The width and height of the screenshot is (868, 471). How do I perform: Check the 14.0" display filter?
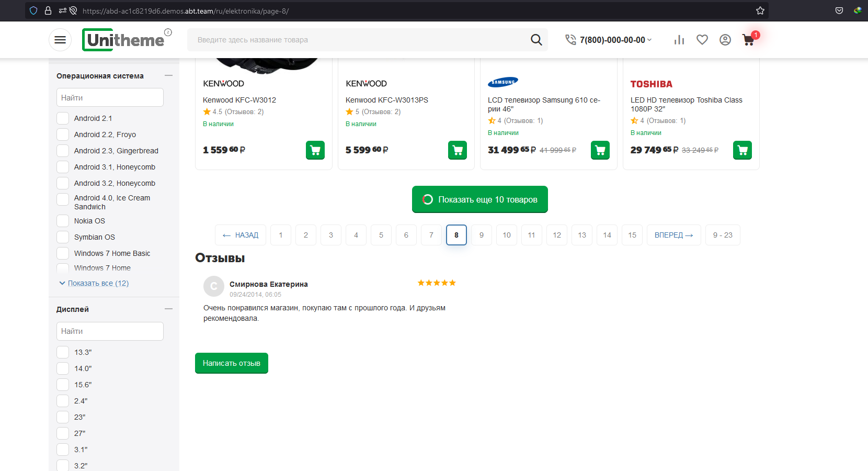63,368
